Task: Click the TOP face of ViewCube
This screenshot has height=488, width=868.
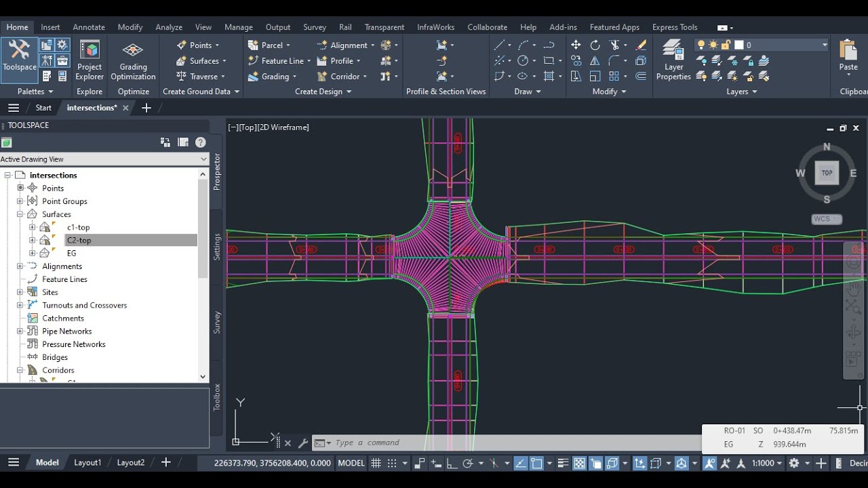Action: (x=827, y=173)
